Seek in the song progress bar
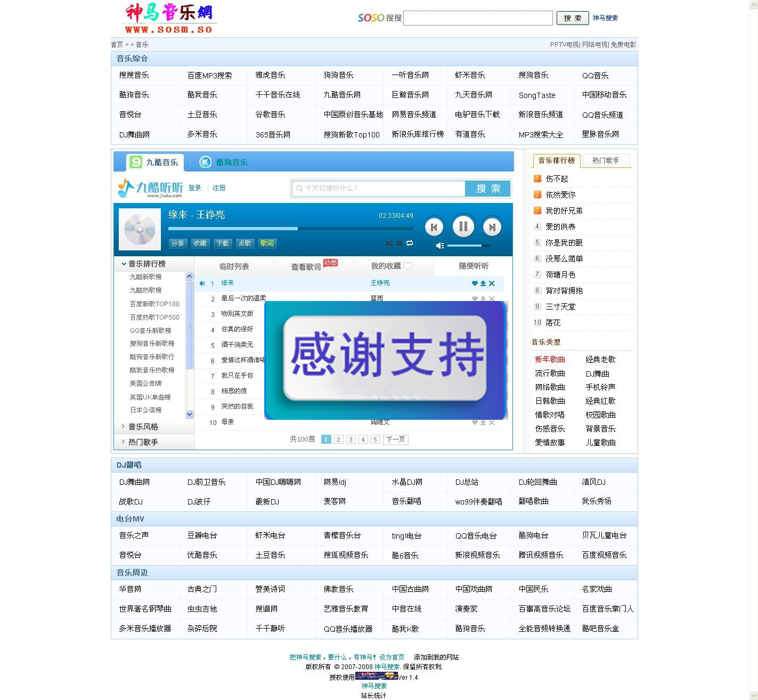This screenshot has width=758, height=700. click(290, 229)
